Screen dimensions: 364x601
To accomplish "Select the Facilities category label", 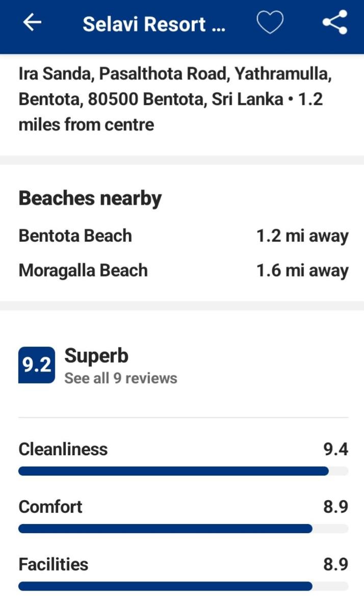I will (x=54, y=564).
